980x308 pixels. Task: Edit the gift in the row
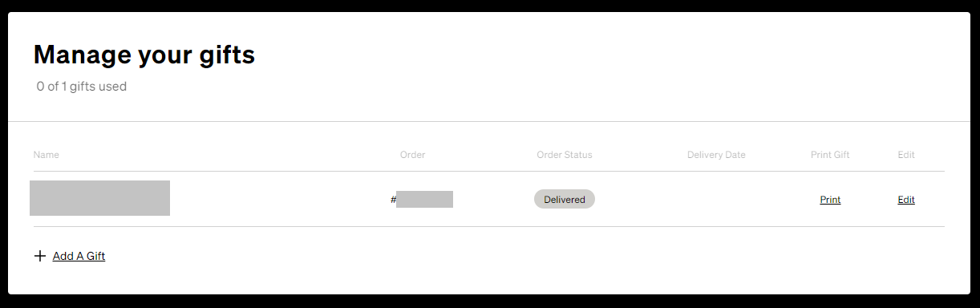pyautogui.click(x=906, y=200)
